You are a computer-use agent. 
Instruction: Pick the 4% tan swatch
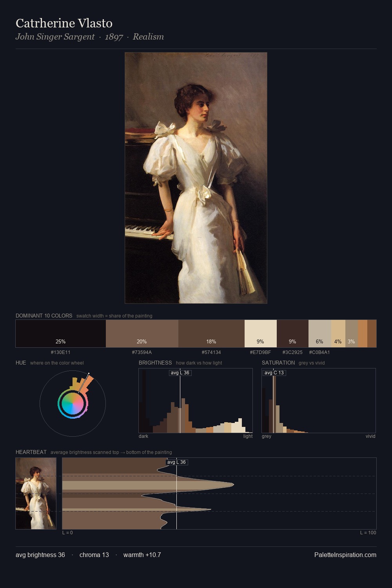(x=338, y=334)
